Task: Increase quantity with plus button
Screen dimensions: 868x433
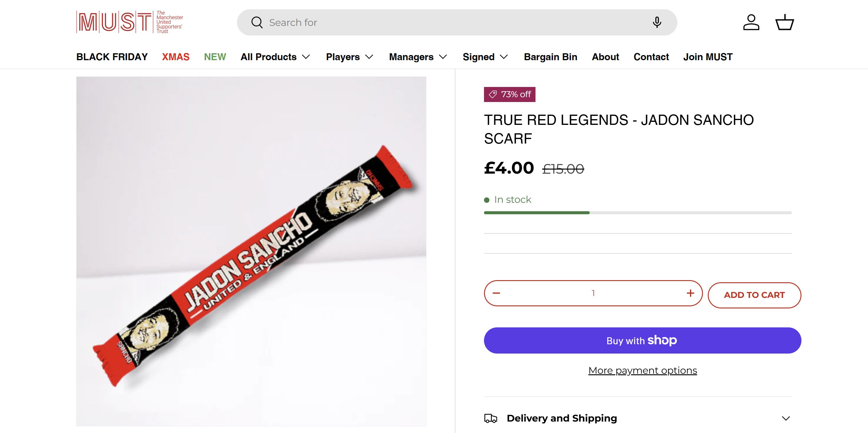Action: coord(690,293)
